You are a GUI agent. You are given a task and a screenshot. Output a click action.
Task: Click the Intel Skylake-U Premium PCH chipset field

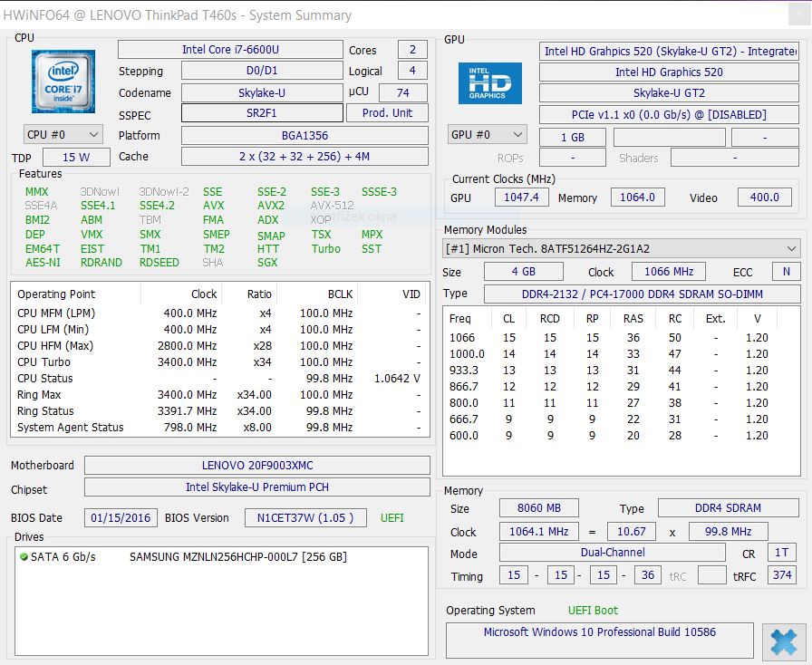click(x=256, y=487)
